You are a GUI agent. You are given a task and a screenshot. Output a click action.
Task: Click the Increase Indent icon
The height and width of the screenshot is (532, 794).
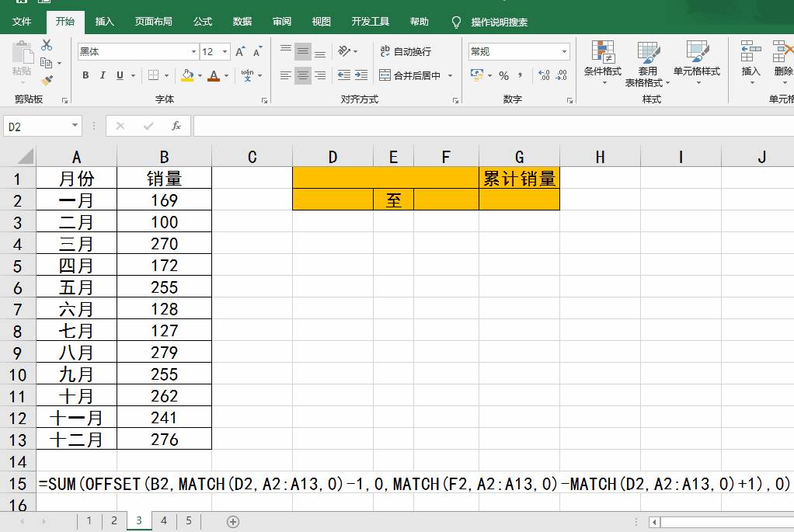click(361, 75)
